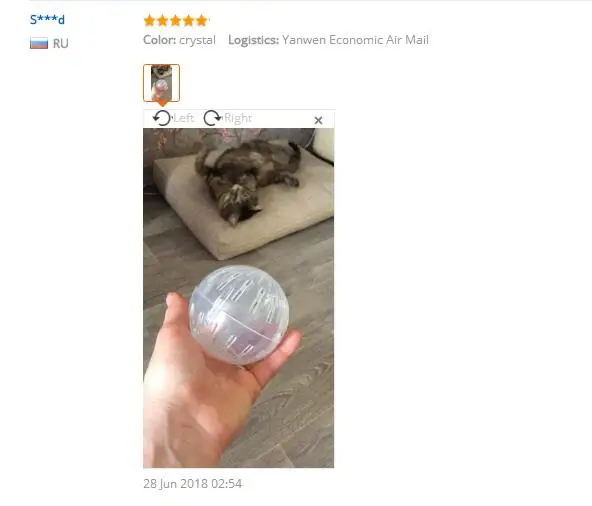Rotate the review photo left with the counterclockwise arrow
The height and width of the screenshot is (506, 592).
pos(162,118)
